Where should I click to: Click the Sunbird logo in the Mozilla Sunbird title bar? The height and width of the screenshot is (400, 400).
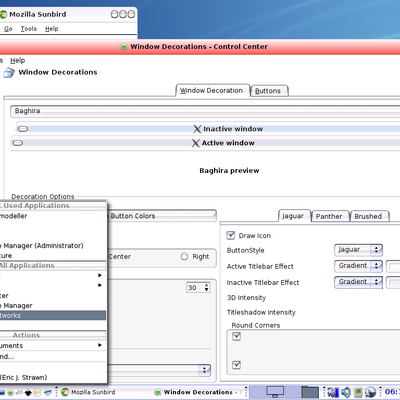(x=3, y=14)
